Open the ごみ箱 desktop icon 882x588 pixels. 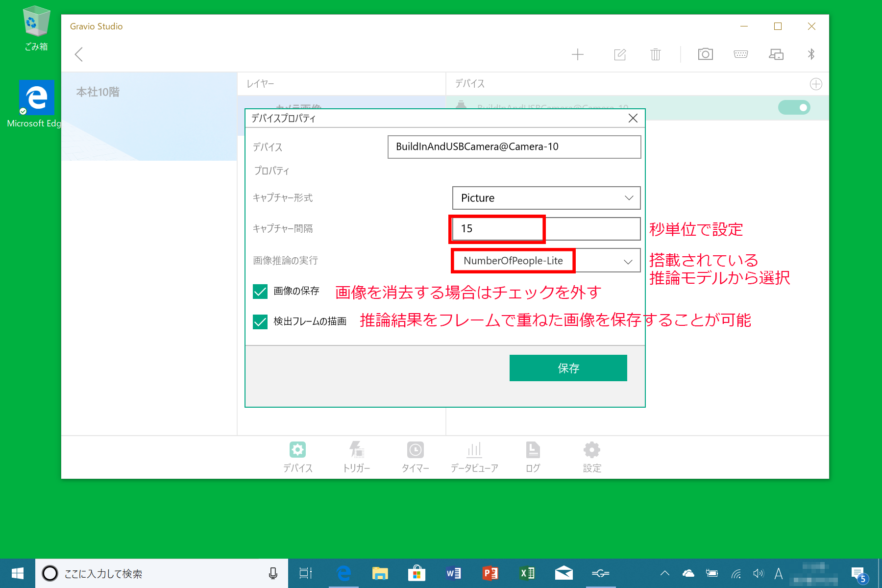(x=37, y=28)
